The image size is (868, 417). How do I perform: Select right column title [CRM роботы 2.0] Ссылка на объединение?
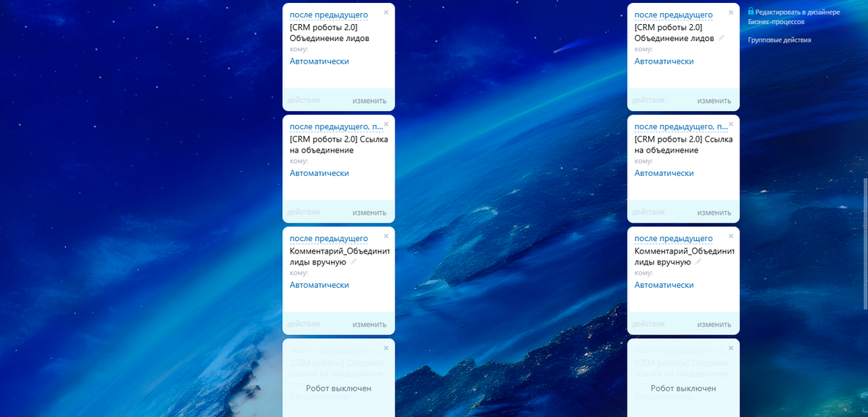point(684,145)
